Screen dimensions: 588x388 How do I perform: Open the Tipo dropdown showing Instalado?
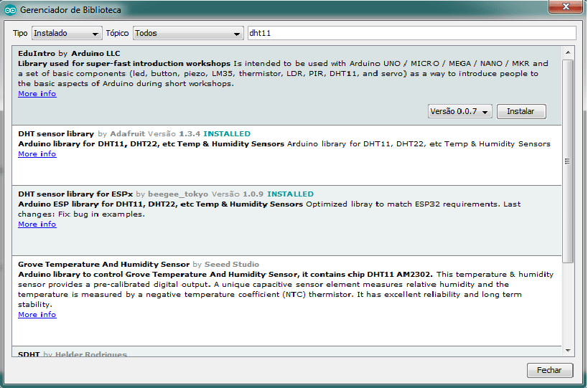tap(67, 33)
